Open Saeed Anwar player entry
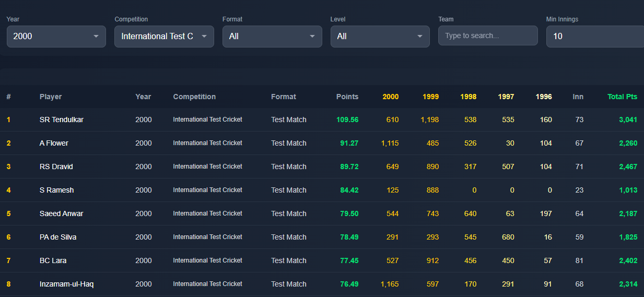Image resolution: width=644 pixels, height=297 pixels. pyautogui.click(x=61, y=213)
